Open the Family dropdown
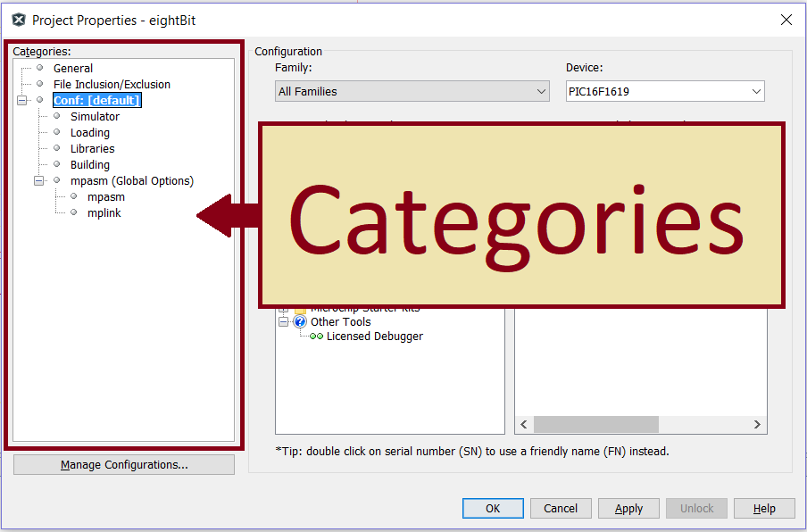The image size is (807, 532). 541,91
